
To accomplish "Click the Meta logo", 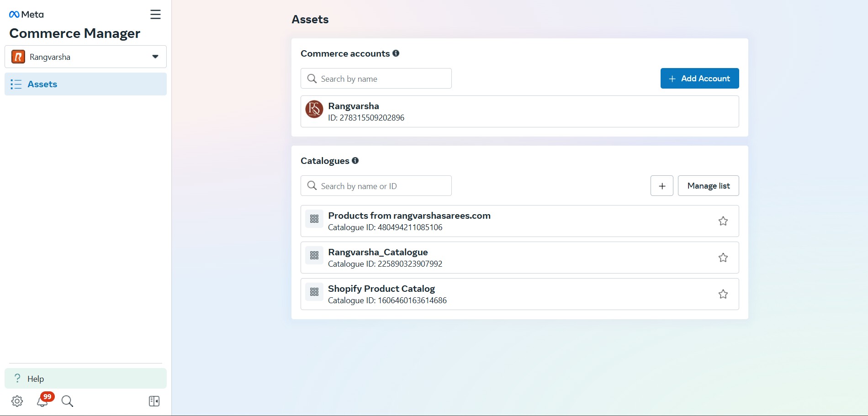I will point(26,15).
